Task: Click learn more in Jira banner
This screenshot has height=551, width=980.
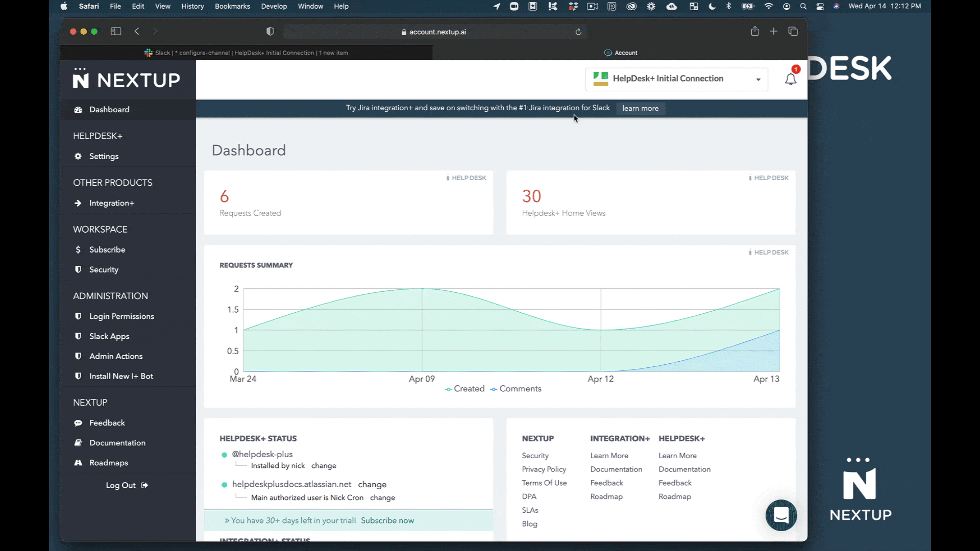Action: coord(640,108)
